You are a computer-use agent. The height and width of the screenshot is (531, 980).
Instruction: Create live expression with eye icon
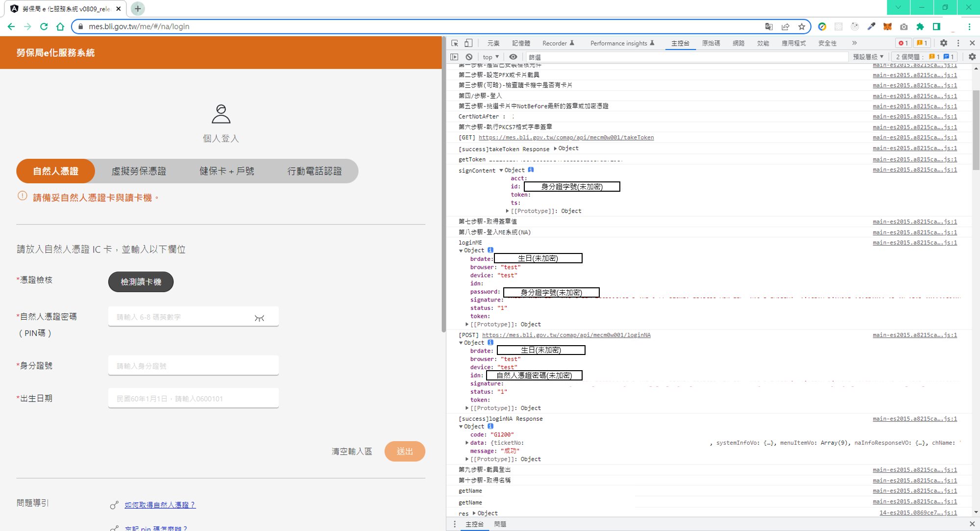tap(513, 57)
